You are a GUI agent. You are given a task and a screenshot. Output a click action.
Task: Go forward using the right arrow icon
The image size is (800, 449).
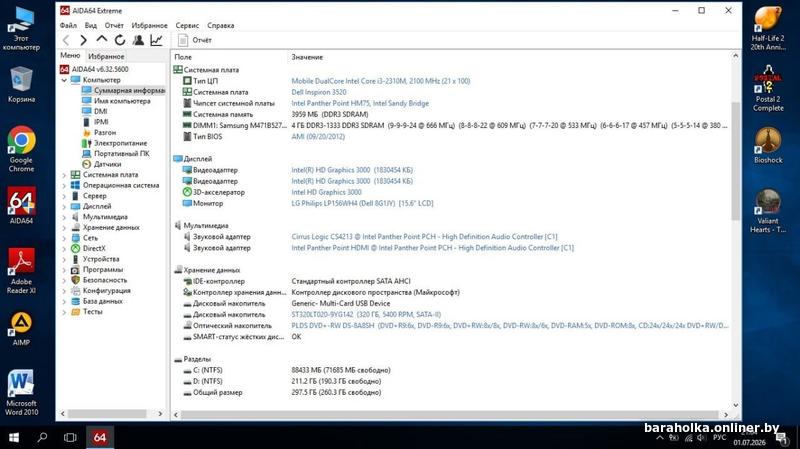pos(83,40)
